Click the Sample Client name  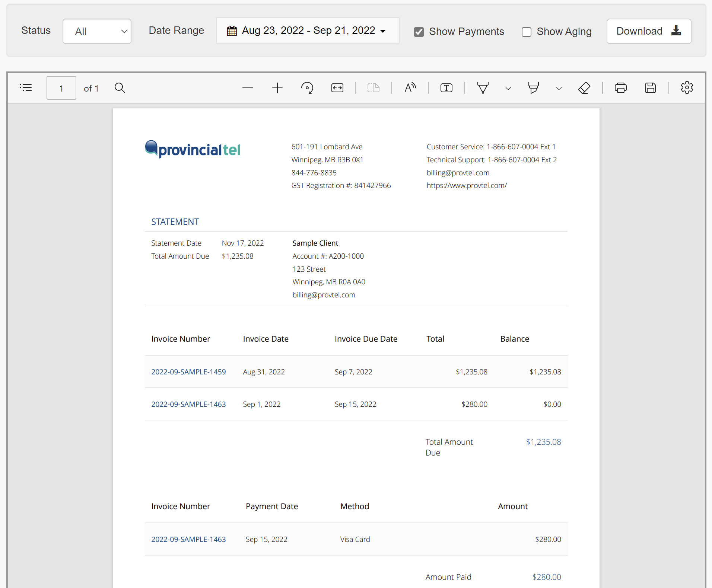(315, 243)
